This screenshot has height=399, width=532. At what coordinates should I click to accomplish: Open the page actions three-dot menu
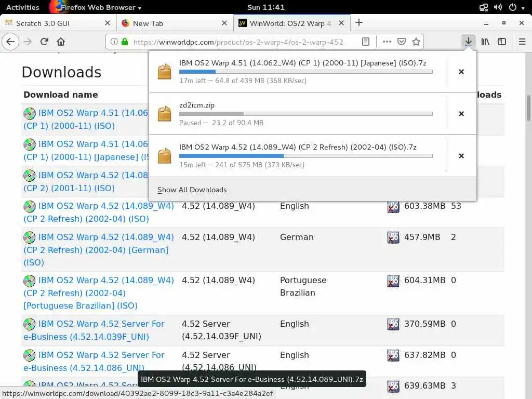[x=387, y=42]
